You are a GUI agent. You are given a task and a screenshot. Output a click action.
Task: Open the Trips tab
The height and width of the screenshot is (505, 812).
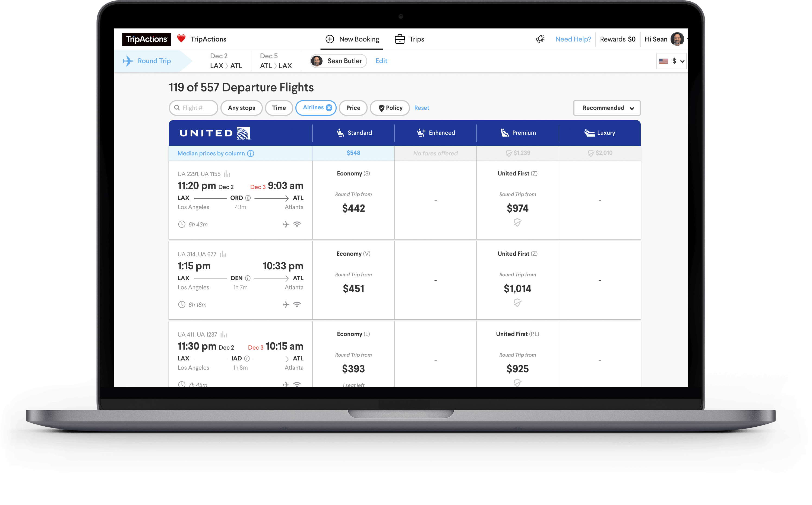[x=409, y=39]
